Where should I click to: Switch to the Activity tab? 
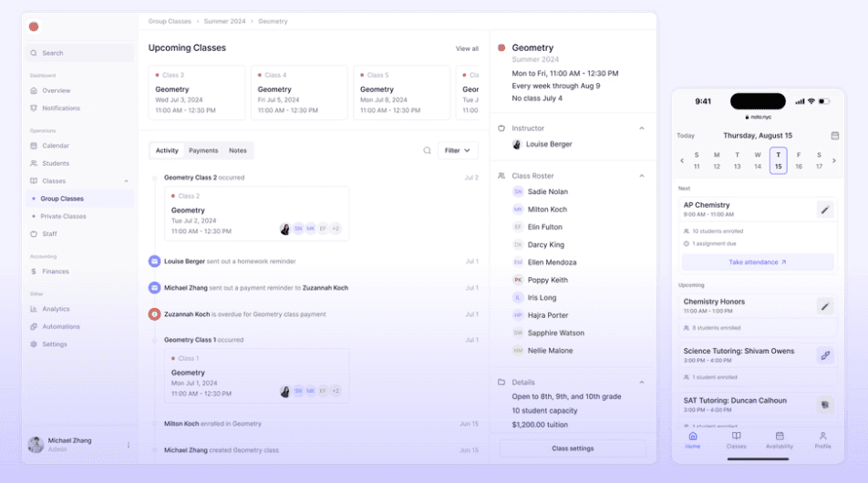point(167,150)
